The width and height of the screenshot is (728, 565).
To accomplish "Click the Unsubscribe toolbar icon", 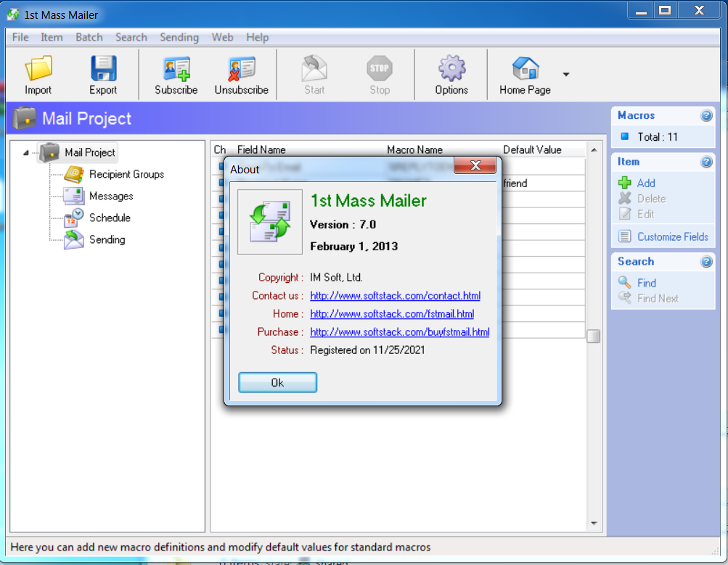I will coord(241,69).
